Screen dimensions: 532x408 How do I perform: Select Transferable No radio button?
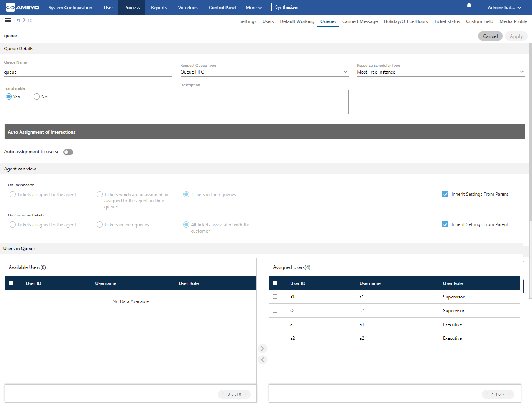(37, 97)
